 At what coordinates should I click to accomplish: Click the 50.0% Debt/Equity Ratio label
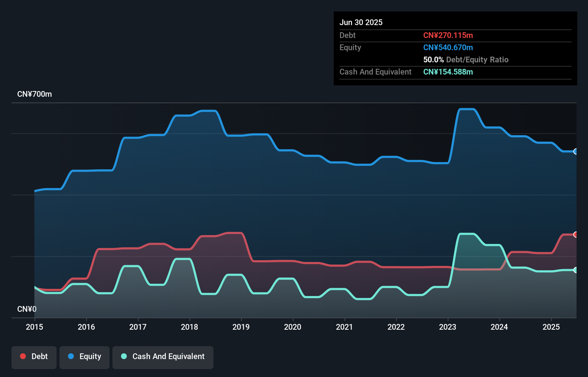(466, 59)
